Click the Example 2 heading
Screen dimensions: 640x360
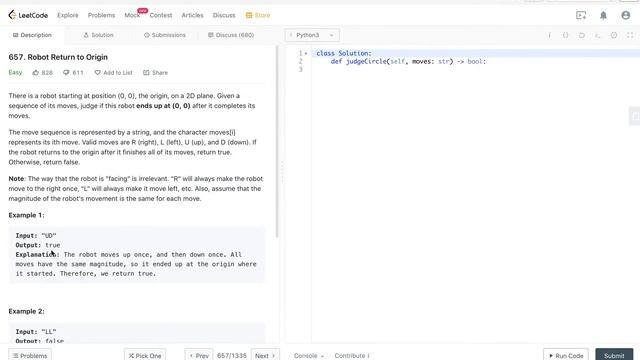coord(27,311)
